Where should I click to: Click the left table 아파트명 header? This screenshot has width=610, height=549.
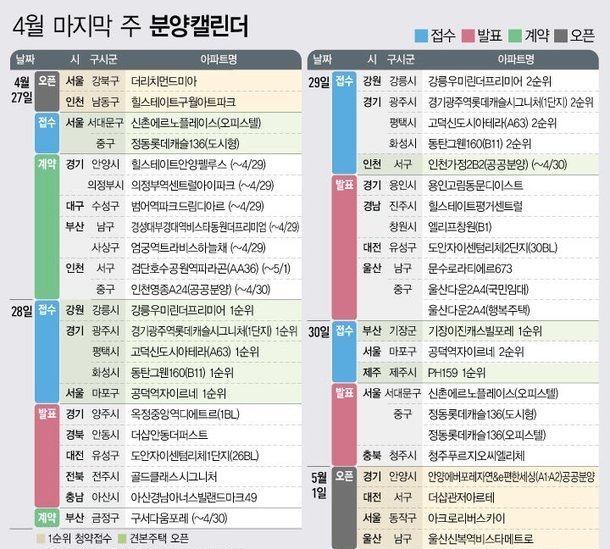click(x=218, y=60)
